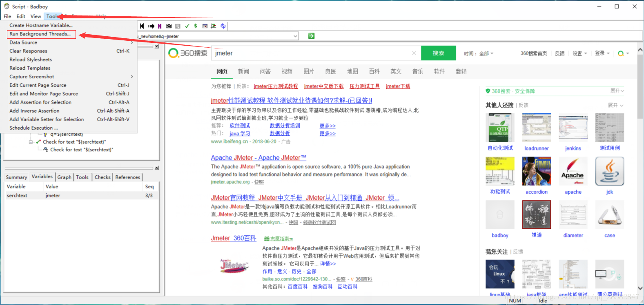Close the script tree pane with its small X
644x305 pixels.
[x=157, y=46]
